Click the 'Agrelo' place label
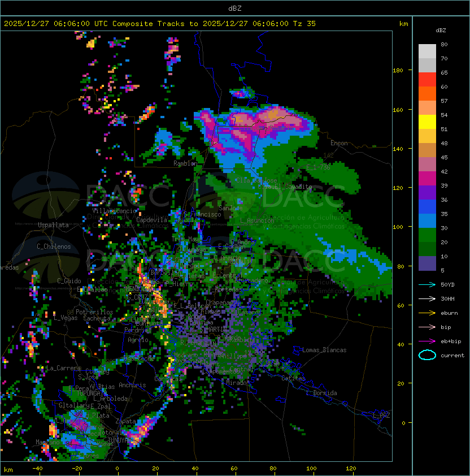The height and width of the screenshot is (476, 470). coord(138,340)
